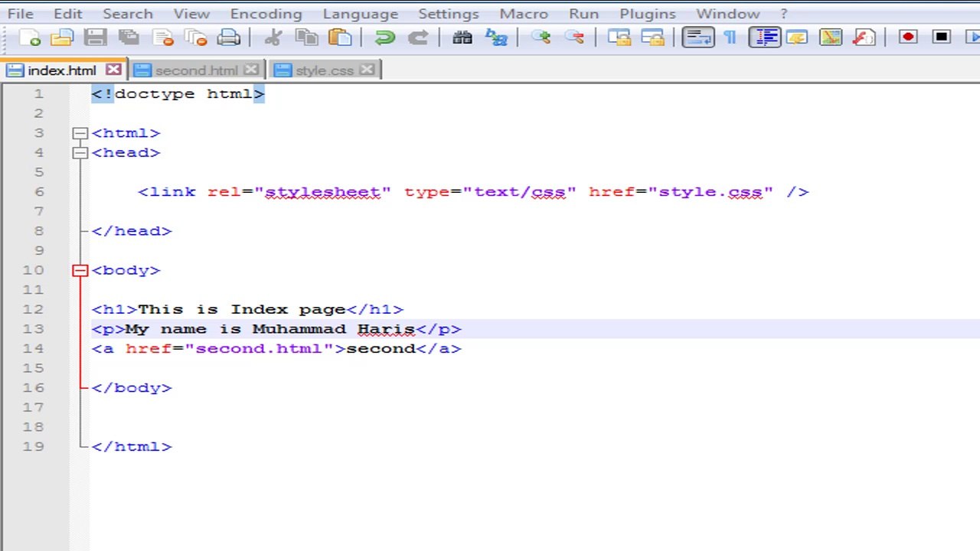The height and width of the screenshot is (551, 980).
Task: Click the "text/css" attribute value
Action: tap(519, 192)
